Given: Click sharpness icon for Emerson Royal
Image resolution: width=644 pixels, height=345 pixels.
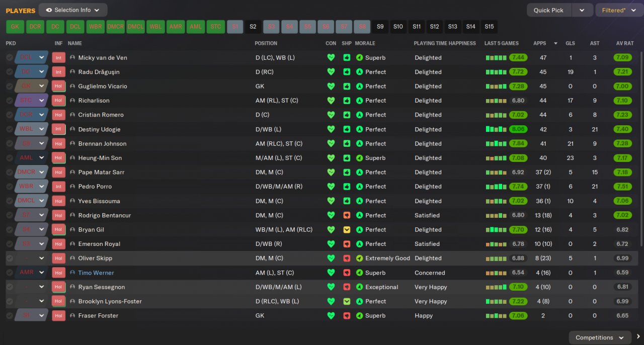Looking at the screenshot, I should pos(347,244).
